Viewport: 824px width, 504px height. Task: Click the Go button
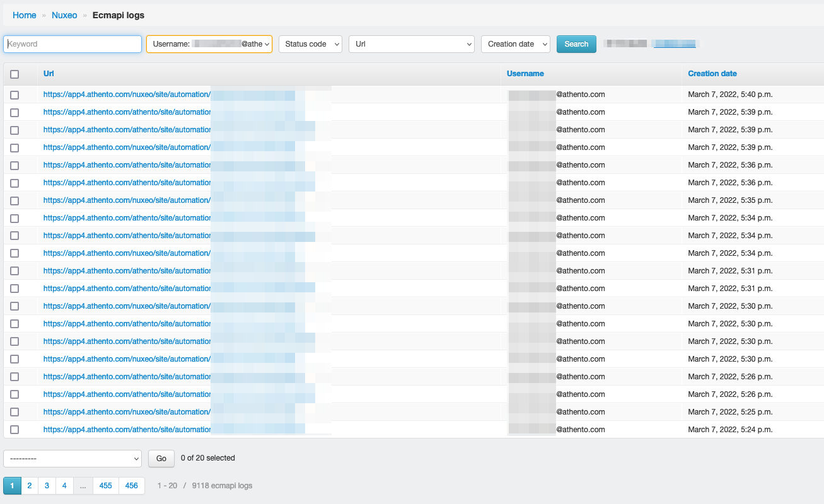tap(161, 459)
